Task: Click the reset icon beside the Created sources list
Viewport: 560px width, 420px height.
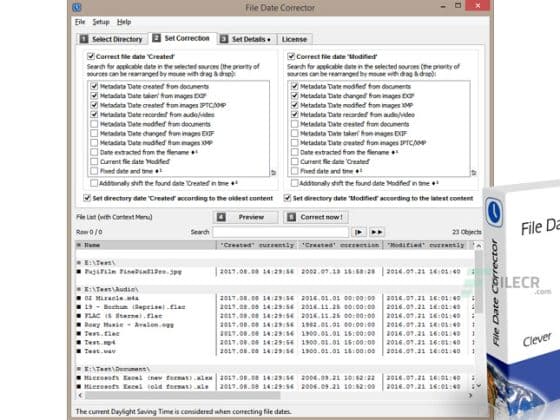Action: (274, 173)
